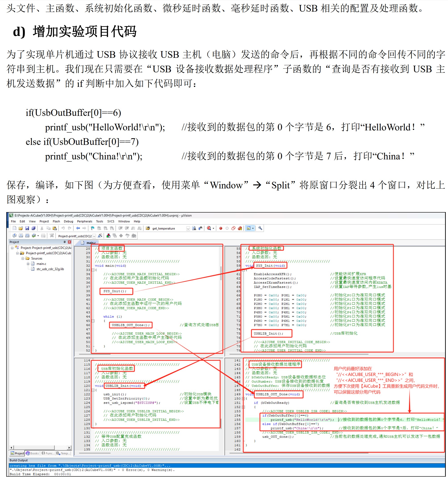Toggle code fold at line 121

click(x=93, y=390)
